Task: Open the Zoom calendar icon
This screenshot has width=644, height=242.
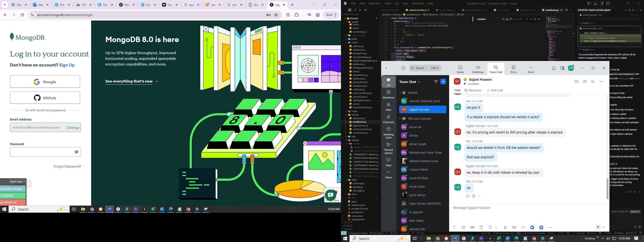Action: [x=562, y=68]
